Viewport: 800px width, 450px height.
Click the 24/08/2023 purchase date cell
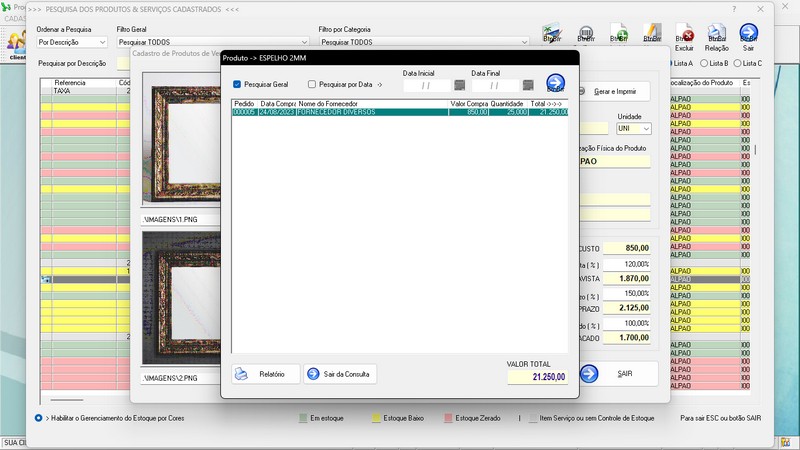coord(277,112)
